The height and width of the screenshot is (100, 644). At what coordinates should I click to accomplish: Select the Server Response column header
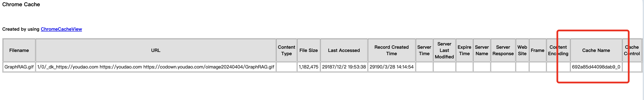pyautogui.click(x=503, y=50)
